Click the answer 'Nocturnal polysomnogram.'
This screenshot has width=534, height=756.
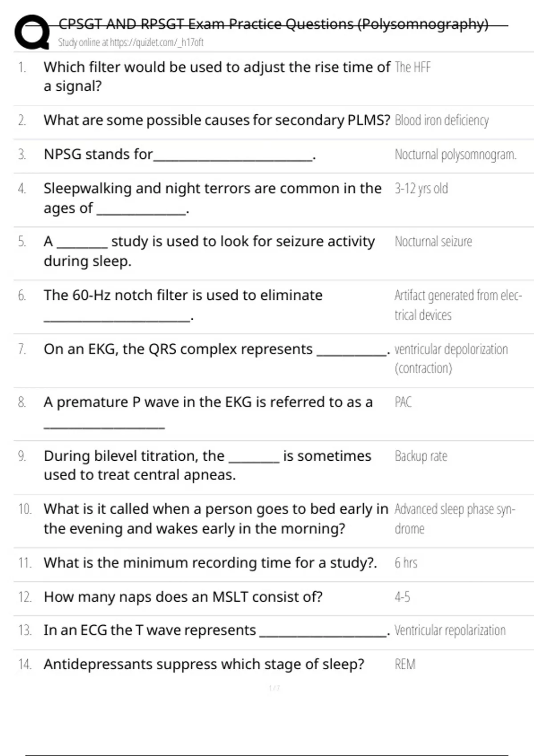coord(455,154)
